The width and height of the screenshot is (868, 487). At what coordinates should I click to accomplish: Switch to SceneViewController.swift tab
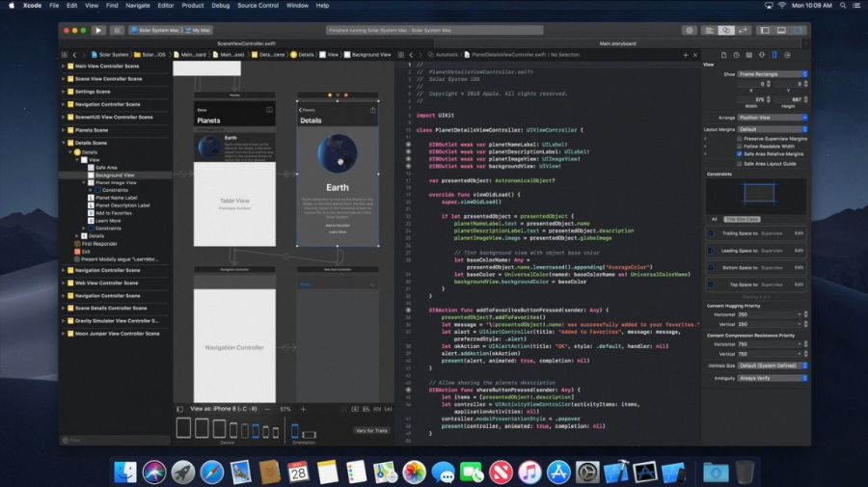point(246,43)
